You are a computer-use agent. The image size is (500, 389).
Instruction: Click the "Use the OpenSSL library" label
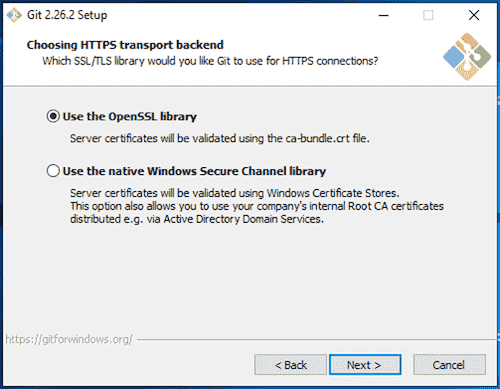pyautogui.click(x=130, y=117)
